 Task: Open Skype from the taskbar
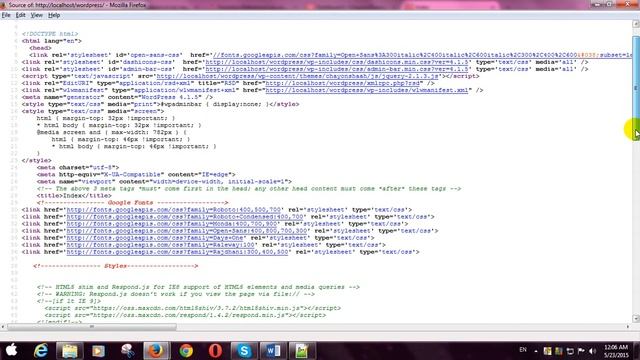click(x=244, y=351)
